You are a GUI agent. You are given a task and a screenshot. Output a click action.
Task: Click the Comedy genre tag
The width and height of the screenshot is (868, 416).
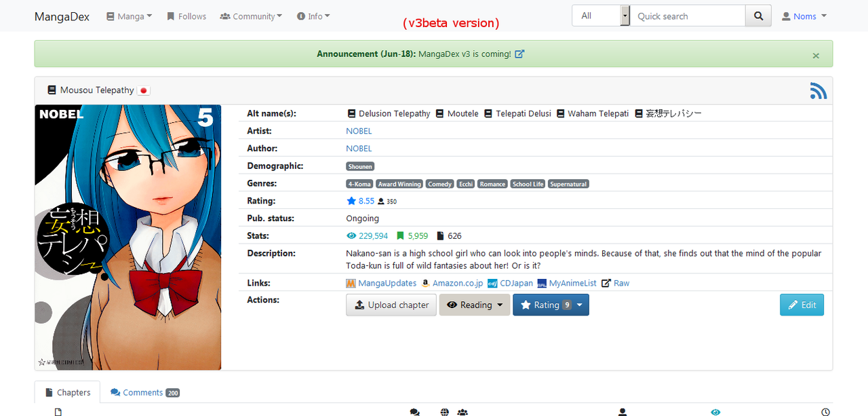[440, 184]
